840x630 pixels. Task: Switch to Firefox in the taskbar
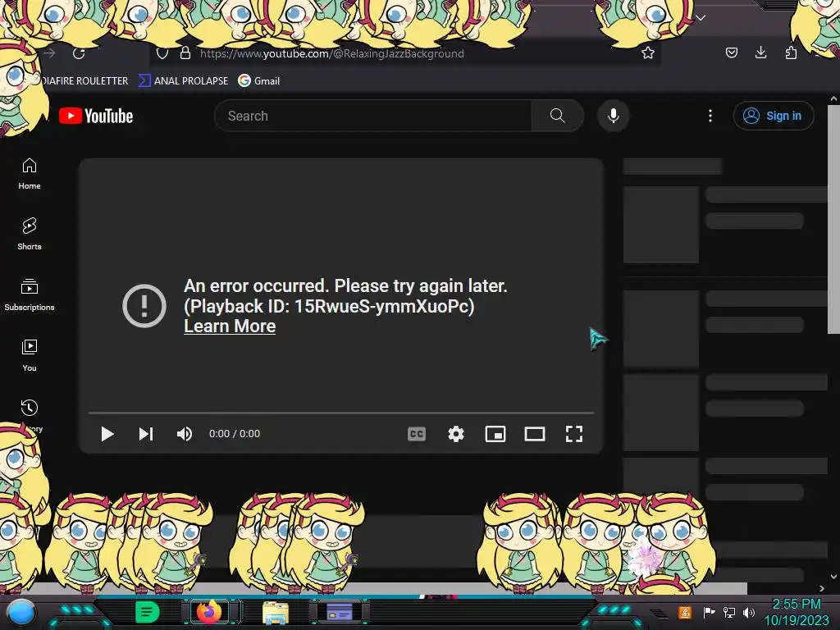click(209, 612)
